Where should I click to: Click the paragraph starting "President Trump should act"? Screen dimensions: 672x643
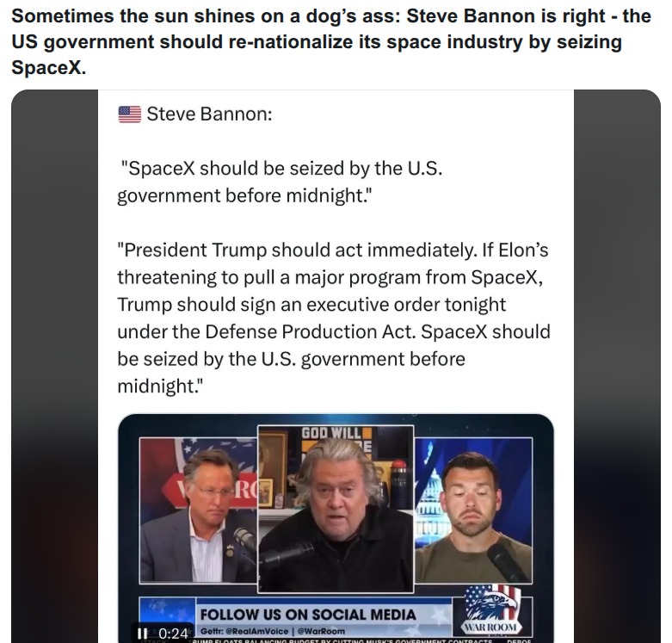334,318
